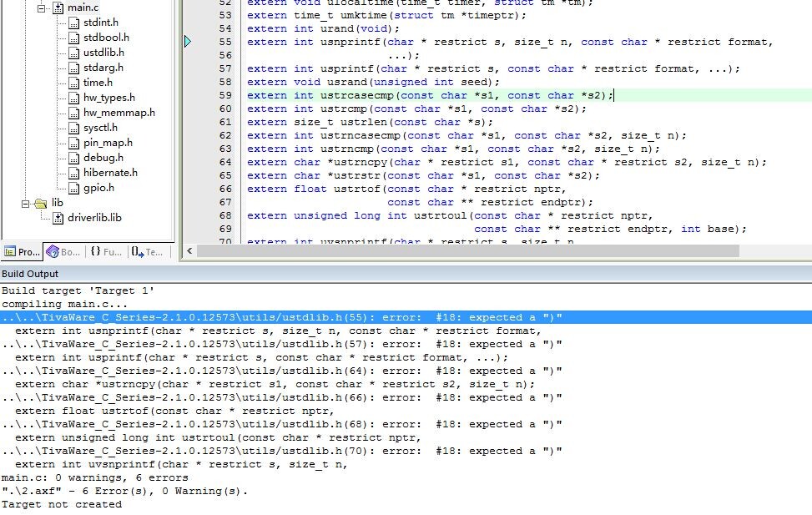Open stdbool.h from project tree
Viewport: 812px width, 515px height.
tap(106, 38)
